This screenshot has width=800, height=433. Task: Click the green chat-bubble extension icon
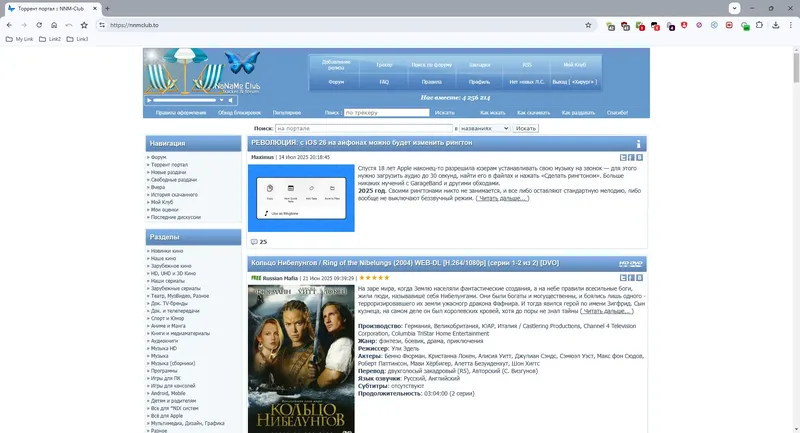[x=745, y=26]
